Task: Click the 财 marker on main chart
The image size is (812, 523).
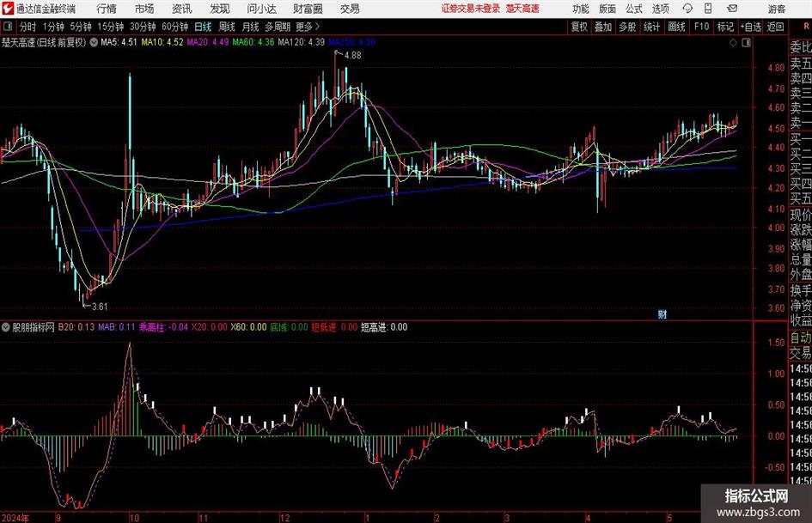Action: pyautogui.click(x=662, y=314)
